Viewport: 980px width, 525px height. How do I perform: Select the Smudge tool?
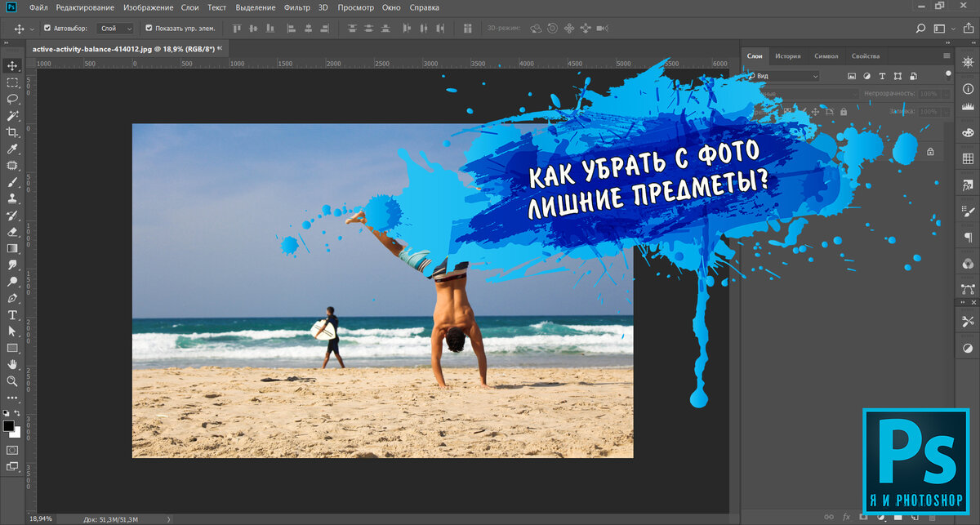pyautogui.click(x=12, y=265)
